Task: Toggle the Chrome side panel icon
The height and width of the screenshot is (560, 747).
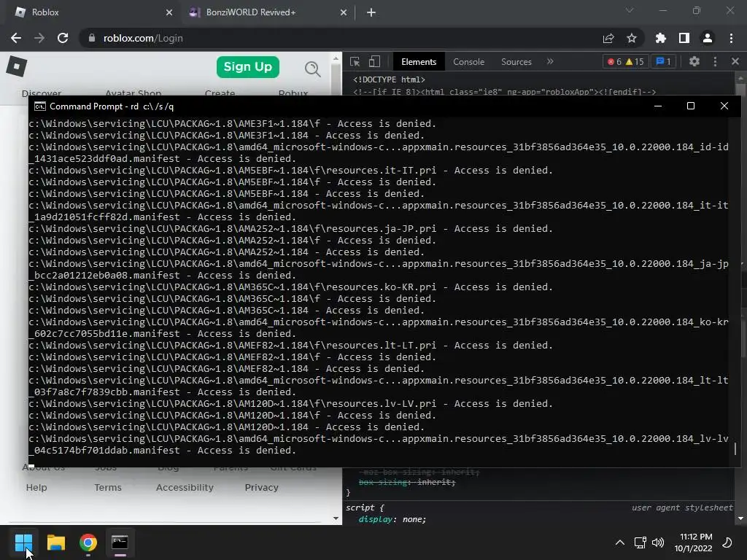Action: [x=684, y=38]
